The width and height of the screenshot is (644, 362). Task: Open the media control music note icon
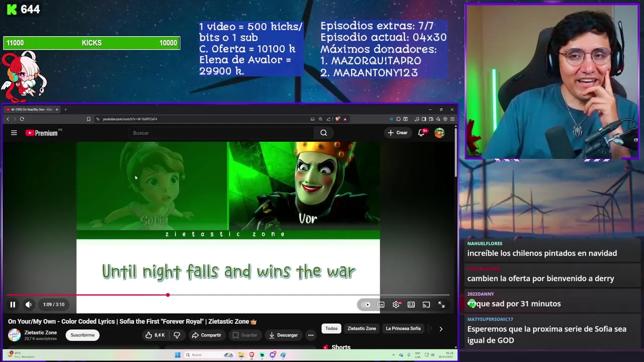pos(417,119)
